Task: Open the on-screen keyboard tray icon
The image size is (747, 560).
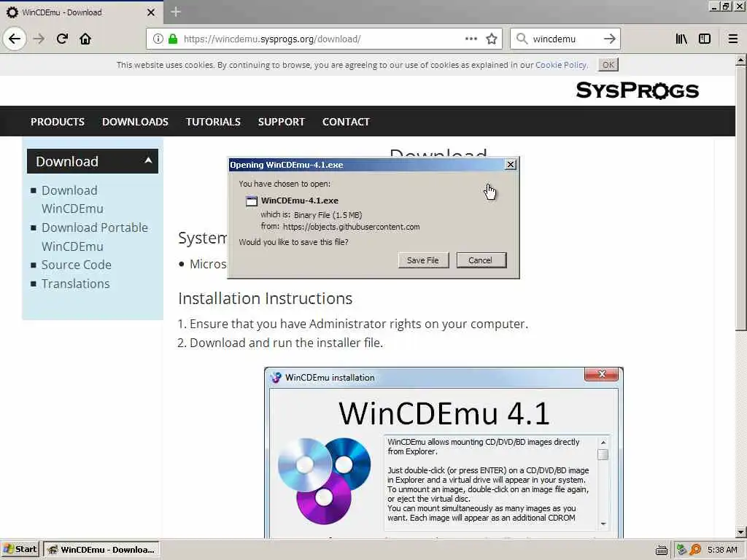Action: click(661, 550)
